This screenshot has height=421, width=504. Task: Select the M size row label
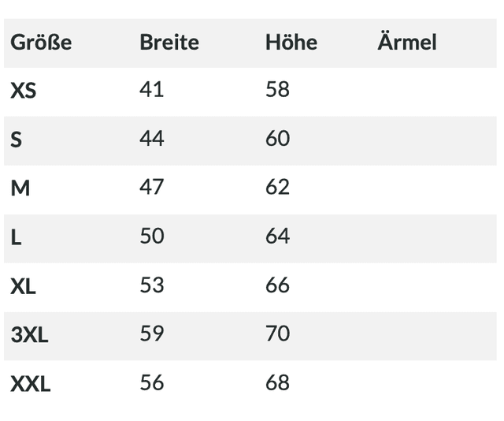(x=20, y=188)
